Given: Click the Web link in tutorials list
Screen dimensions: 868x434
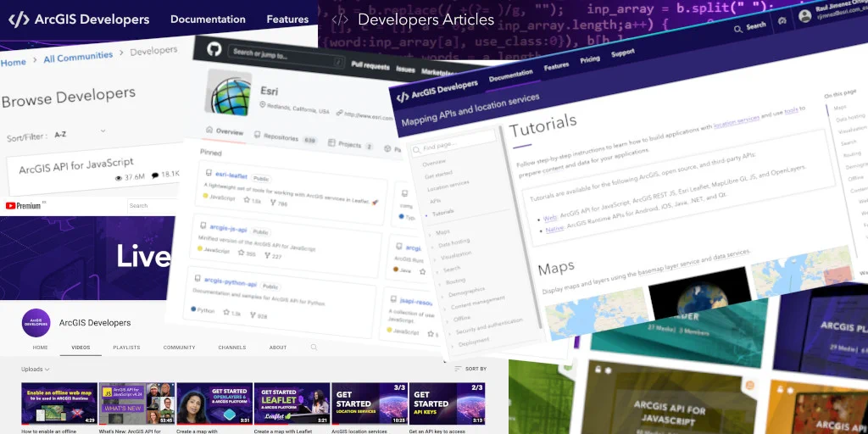Looking at the screenshot, I should click(549, 218).
